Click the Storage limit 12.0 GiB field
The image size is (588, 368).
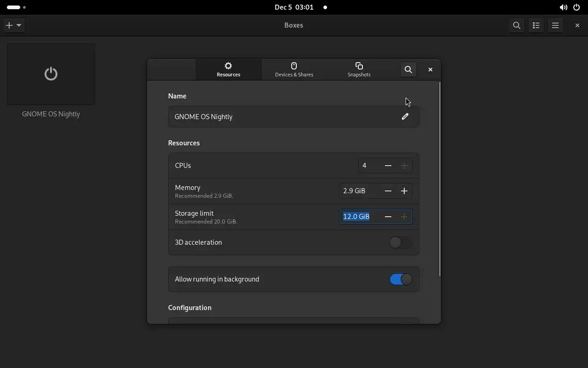coord(360,217)
